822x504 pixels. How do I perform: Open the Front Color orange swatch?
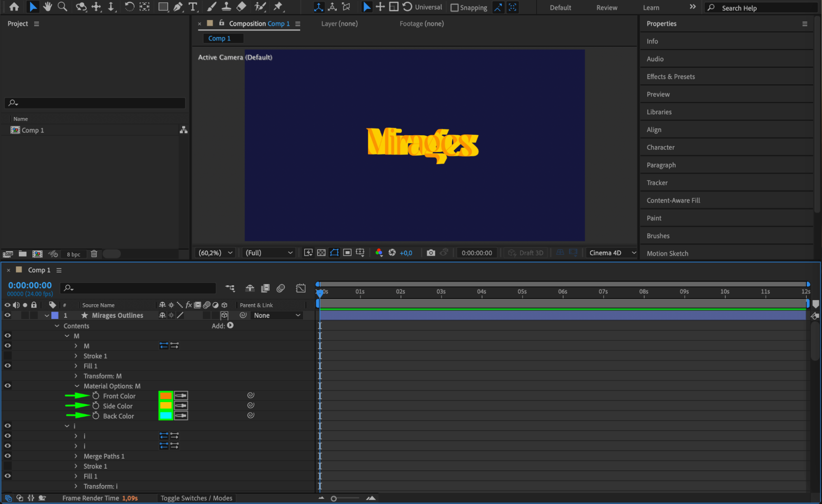(x=166, y=396)
